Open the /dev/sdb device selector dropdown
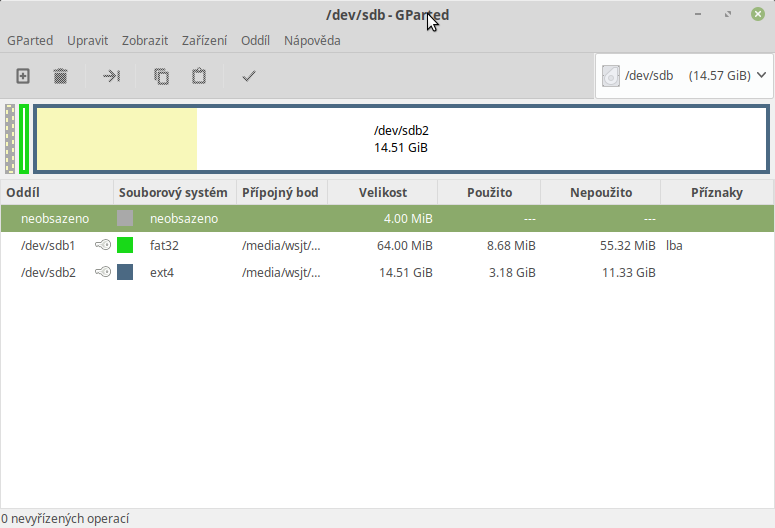This screenshot has width=775, height=528. (684, 76)
